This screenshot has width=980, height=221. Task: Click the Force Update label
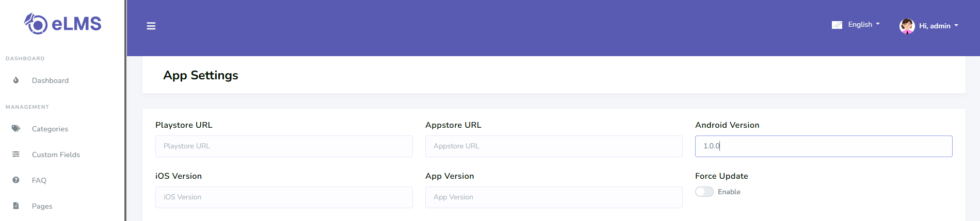point(721,176)
